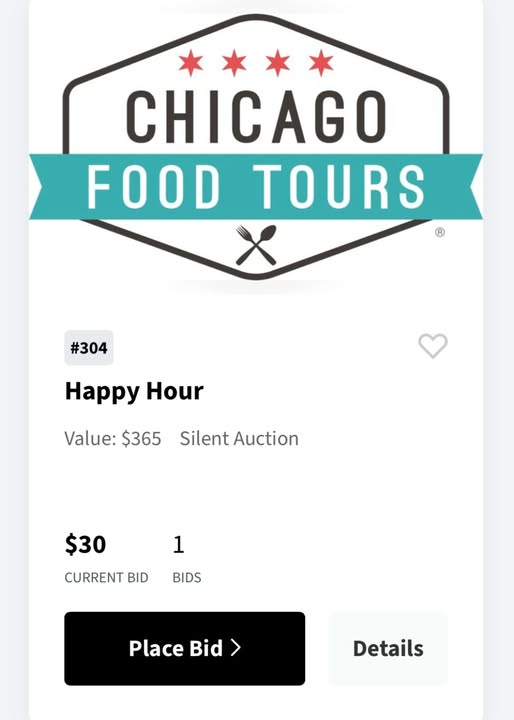
Task: Tap the third red star in the logo
Action: (278, 63)
